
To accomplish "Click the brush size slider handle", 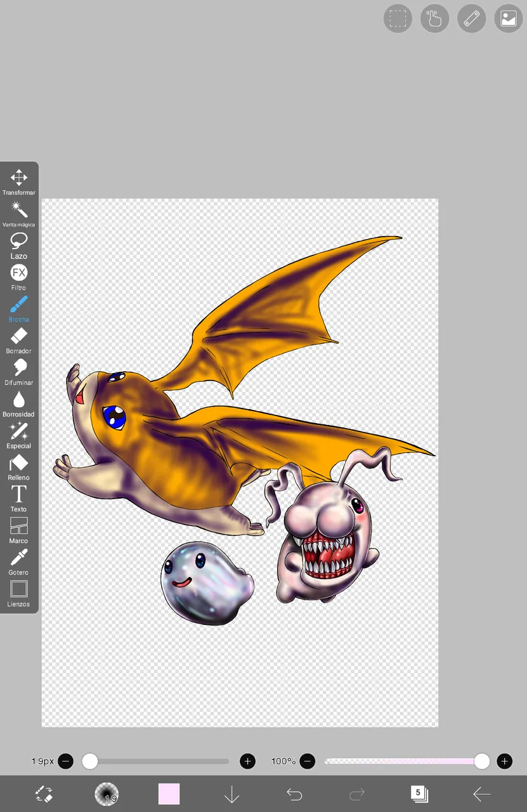I will point(90,761).
